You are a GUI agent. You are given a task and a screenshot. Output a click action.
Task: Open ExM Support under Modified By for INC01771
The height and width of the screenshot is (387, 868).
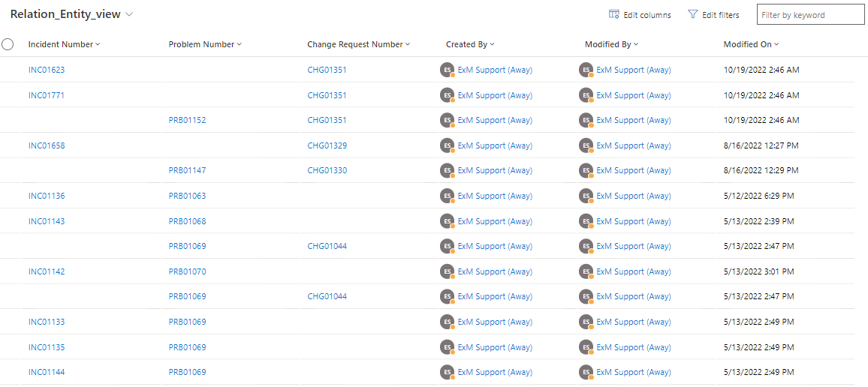point(634,95)
